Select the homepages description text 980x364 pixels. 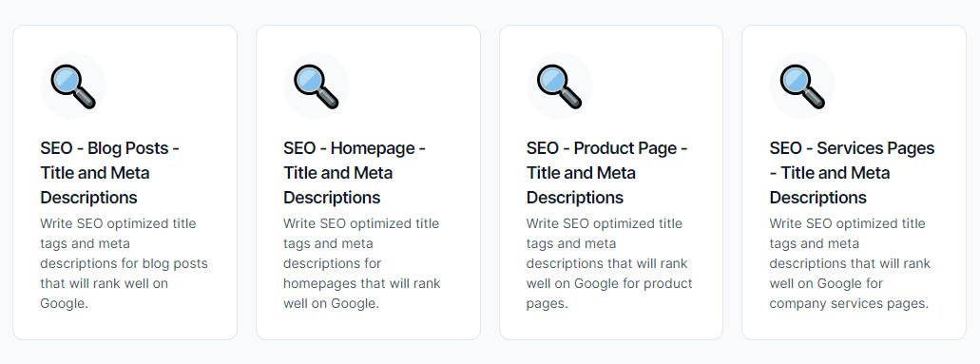pos(362,263)
